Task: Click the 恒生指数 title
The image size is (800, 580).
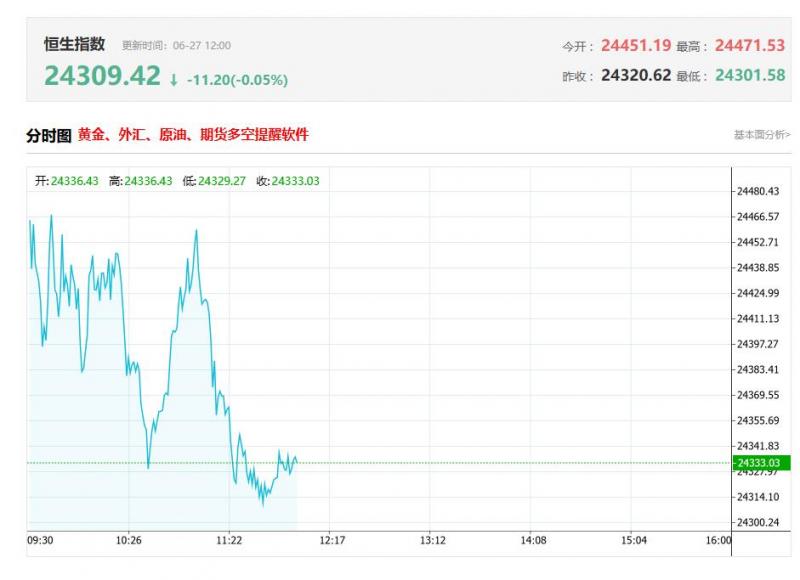Action: (74, 44)
